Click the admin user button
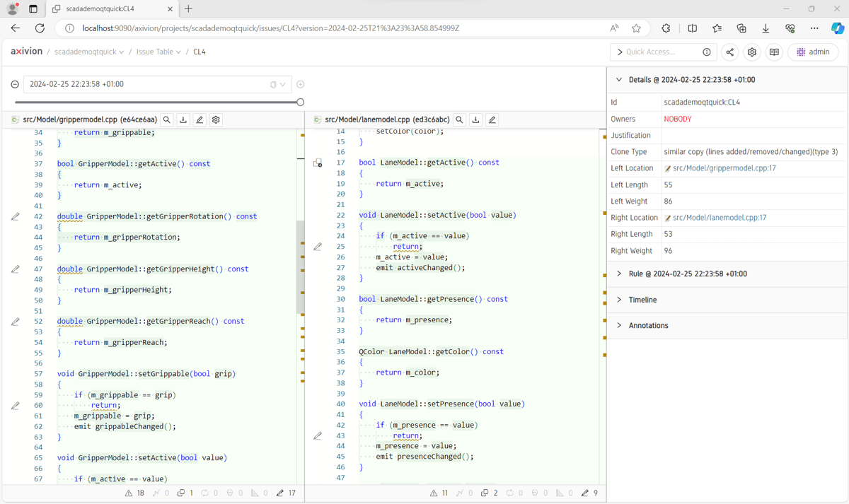This screenshot has width=849, height=504. click(x=812, y=52)
